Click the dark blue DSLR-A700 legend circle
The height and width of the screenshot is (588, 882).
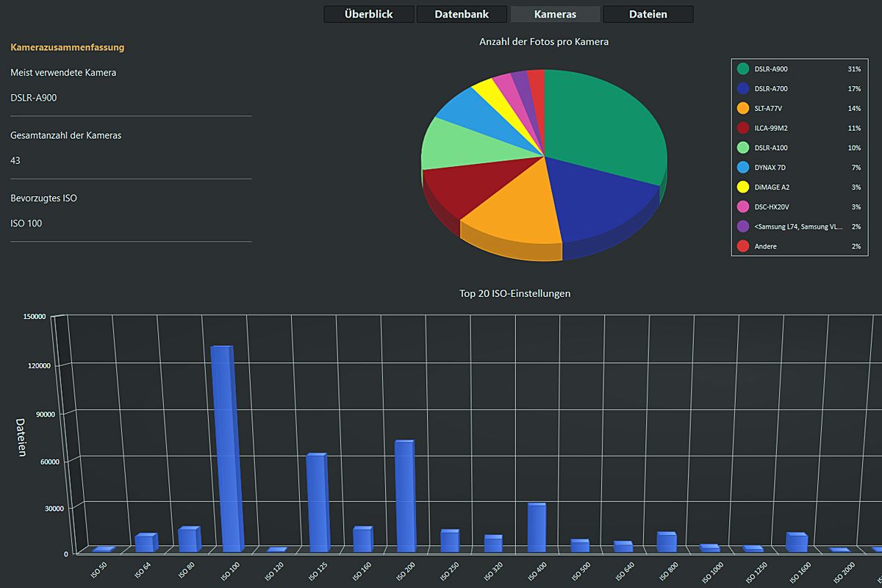pyautogui.click(x=743, y=89)
